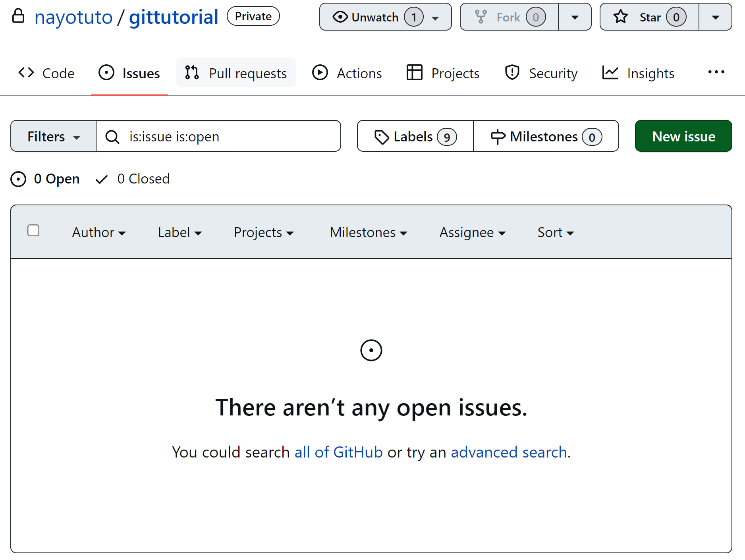This screenshot has height=560, width=745.
Task: Open the Fork options dropdown arrow
Action: tap(575, 17)
